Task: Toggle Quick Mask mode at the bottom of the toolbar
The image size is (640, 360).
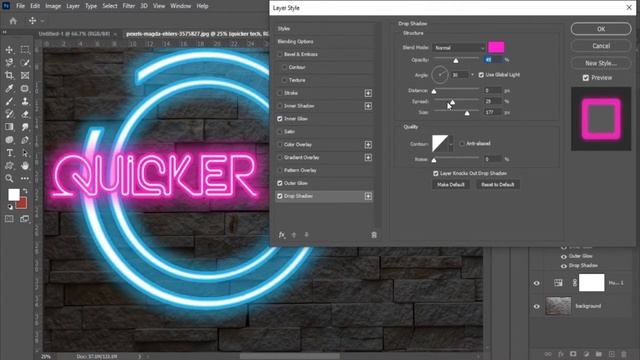Action: 9,219
